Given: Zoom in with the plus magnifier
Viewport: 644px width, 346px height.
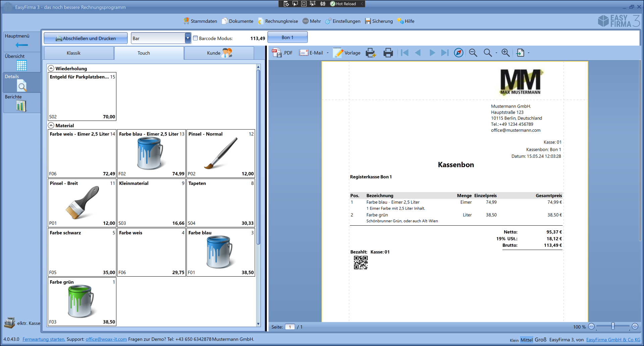Looking at the screenshot, I should pos(505,53).
